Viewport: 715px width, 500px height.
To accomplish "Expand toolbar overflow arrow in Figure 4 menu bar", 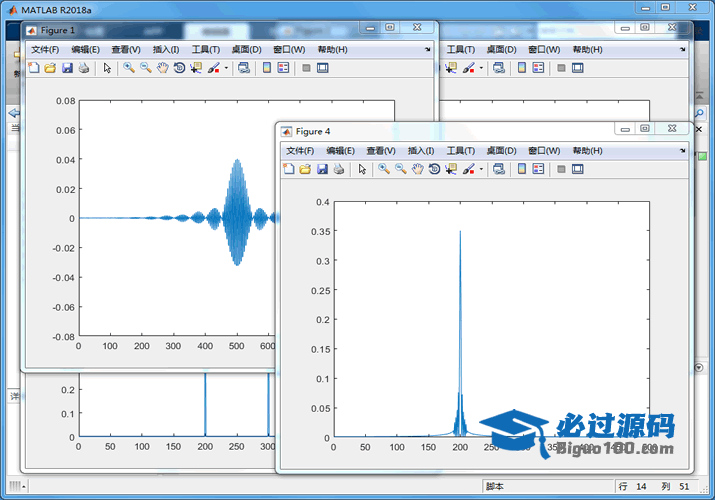I will click(x=683, y=150).
